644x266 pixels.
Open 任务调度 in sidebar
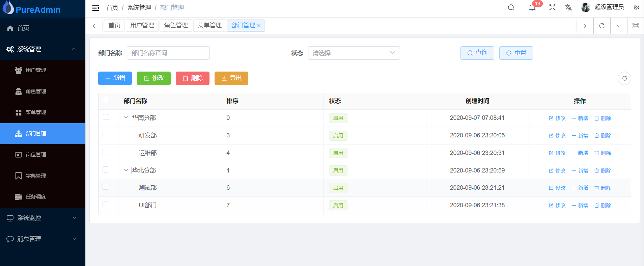click(43, 197)
